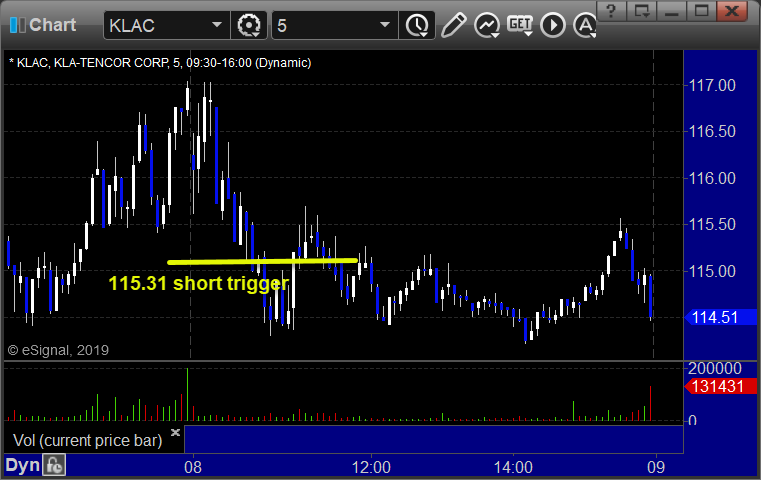
Task: Click the 12:00 time axis label
Action: click(x=371, y=467)
